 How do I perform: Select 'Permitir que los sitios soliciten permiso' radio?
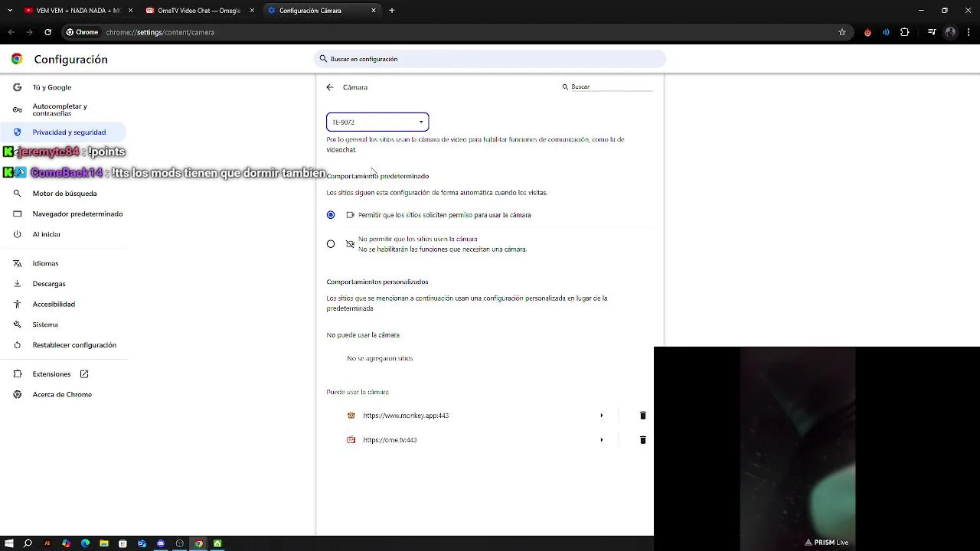[x=331, y=215]
